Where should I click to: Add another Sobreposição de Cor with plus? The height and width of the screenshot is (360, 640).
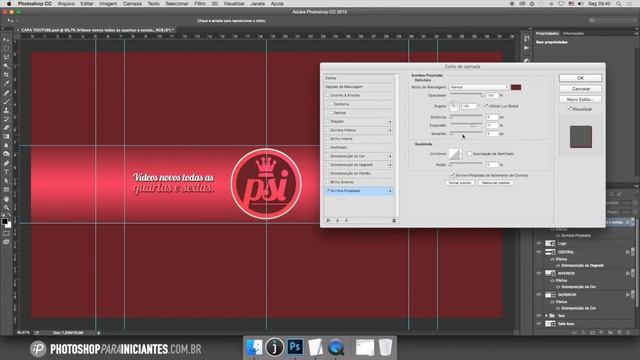[x=390, y=156]
